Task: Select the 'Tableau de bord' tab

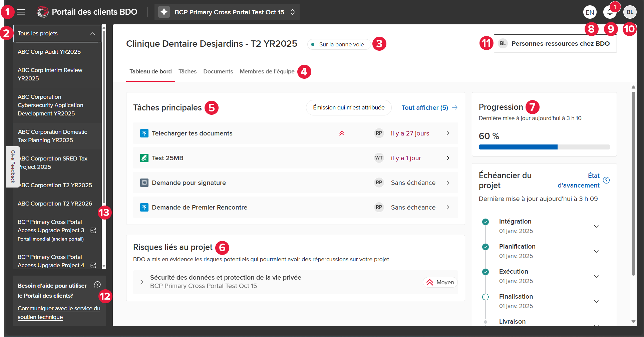Action: coord(150,71)
